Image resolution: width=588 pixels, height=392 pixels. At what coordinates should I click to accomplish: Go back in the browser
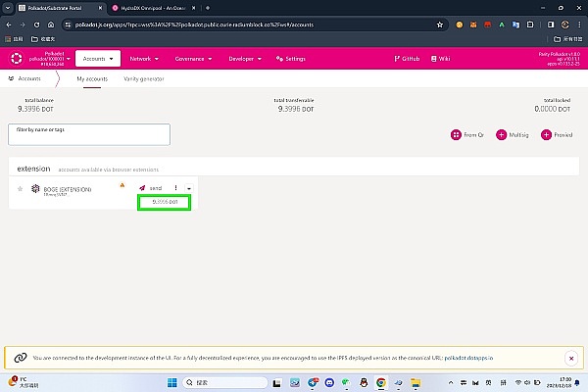[x=9, y=24]
